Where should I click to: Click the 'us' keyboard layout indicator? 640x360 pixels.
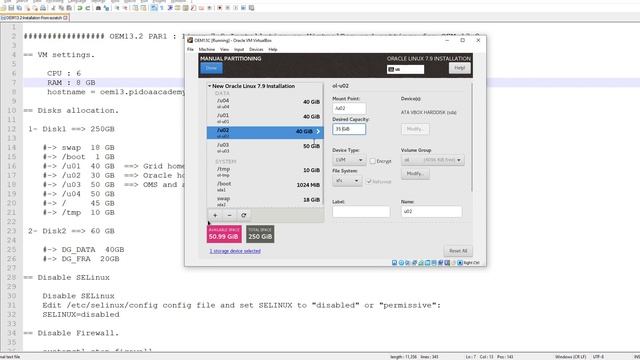pos(405,69)
